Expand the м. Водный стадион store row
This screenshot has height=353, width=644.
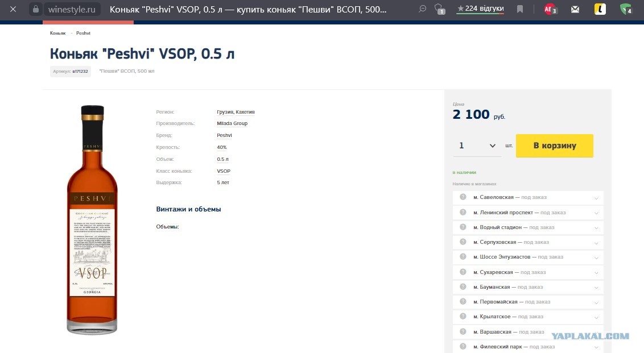528,227
